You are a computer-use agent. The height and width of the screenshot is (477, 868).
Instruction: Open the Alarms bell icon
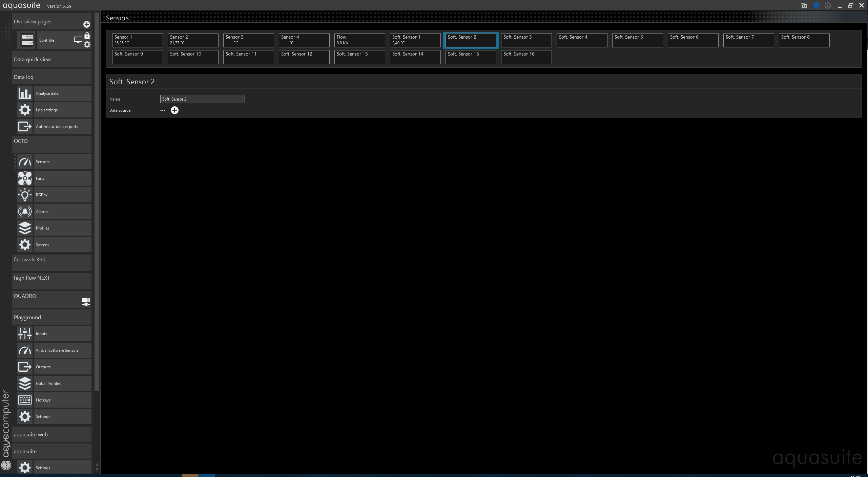pos(25,212)
